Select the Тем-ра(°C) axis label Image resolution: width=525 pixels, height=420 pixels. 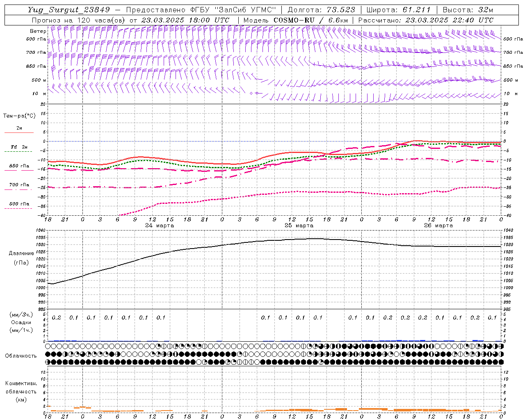(19, 116)
